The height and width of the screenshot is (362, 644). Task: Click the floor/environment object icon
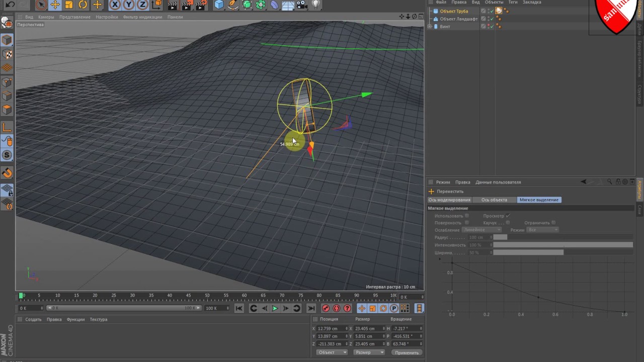point(288,5)
